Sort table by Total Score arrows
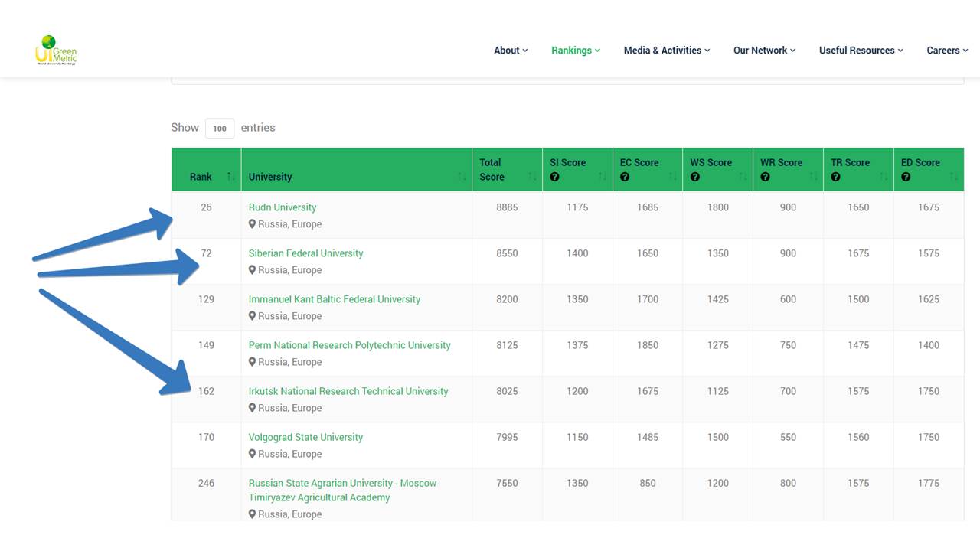Screen dimensions: 980x551 tap(532, 177)
